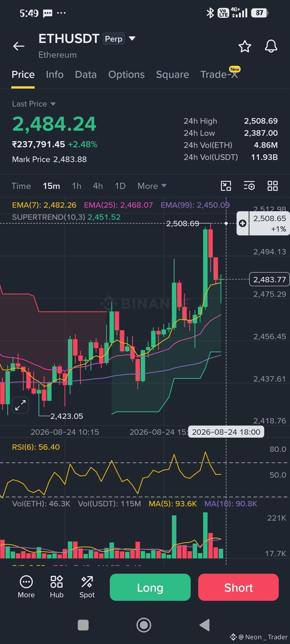Viewport: 290px width, 644px height.
Task: Tap the EMA(99) indicator label
Action: [x=195, y=205]
